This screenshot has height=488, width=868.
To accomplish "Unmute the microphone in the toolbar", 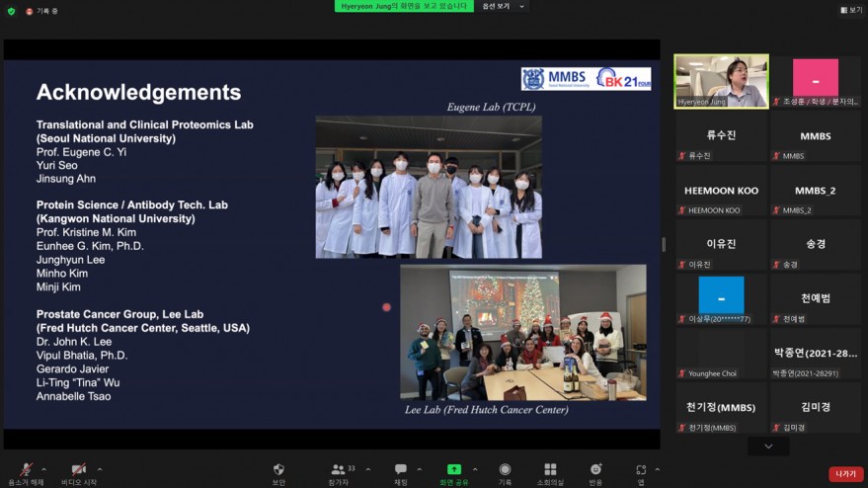I will tap(25, 469).
